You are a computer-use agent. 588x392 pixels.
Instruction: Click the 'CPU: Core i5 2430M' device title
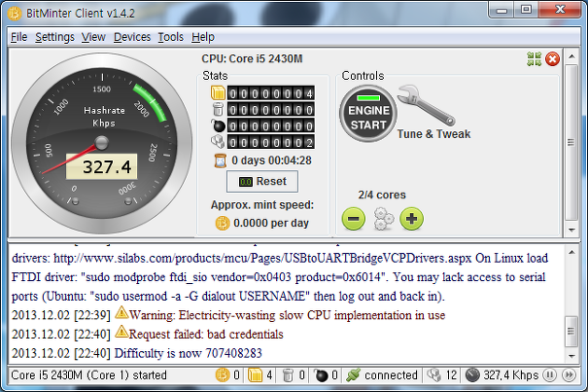click(252, 59)
